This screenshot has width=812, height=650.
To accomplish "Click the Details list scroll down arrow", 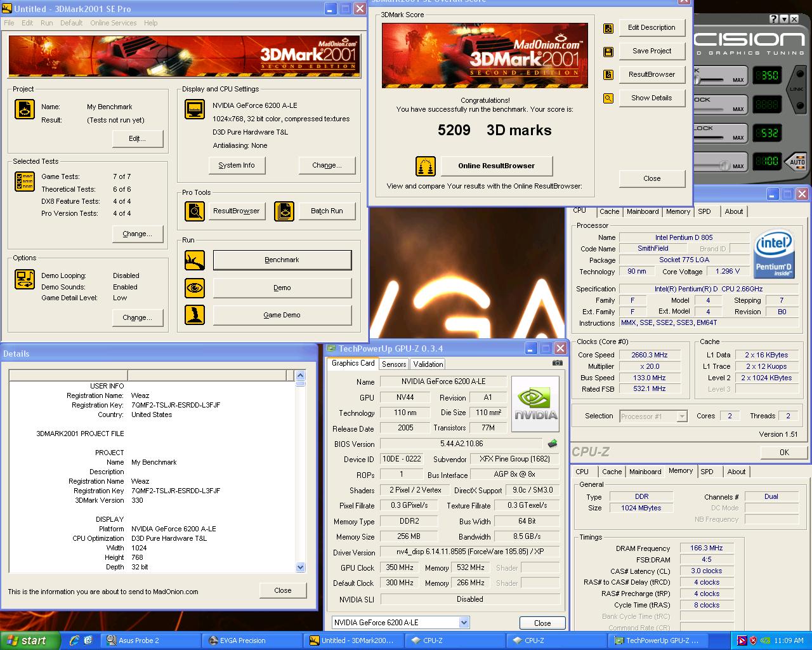I will (x=301, y=567).
